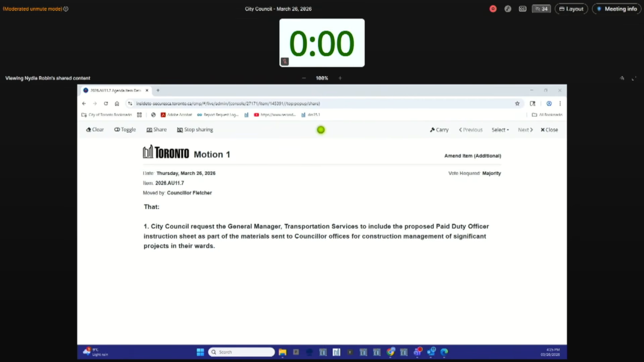Open the participants count showing 34
The image size is (644, 362).
(x=541, y=9)
